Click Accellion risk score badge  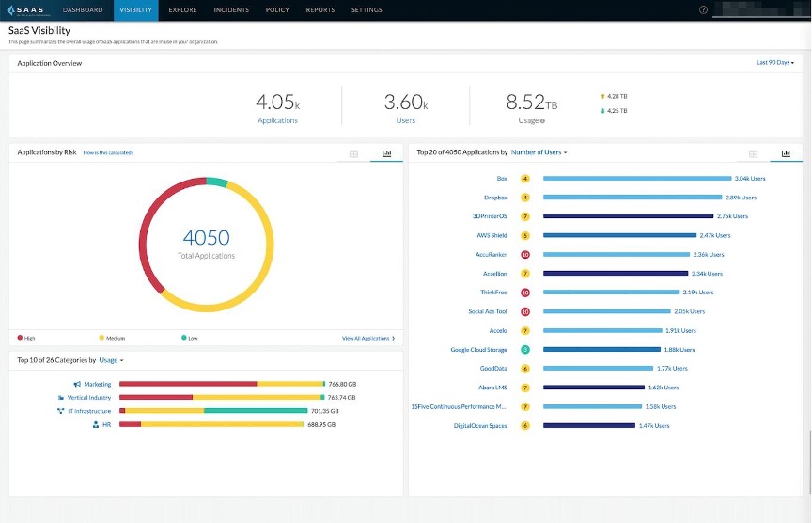tap(525, 273)
